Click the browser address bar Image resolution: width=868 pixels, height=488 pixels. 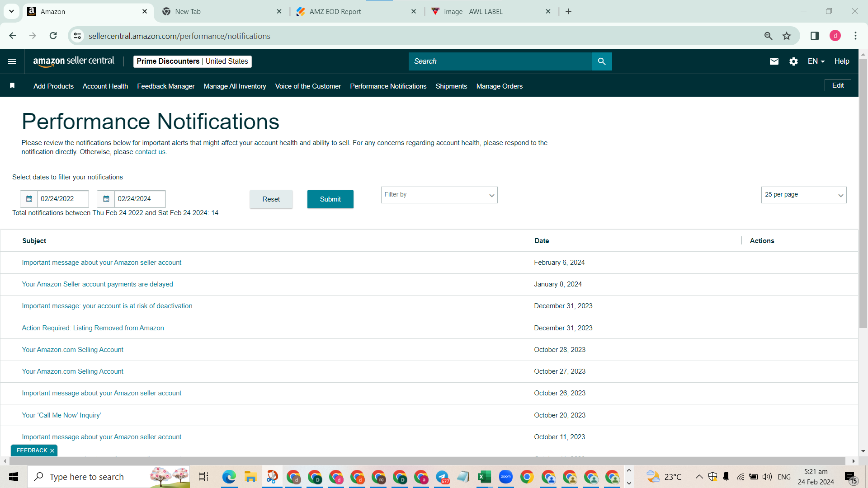pyautogui.click(x=420, y=36)
